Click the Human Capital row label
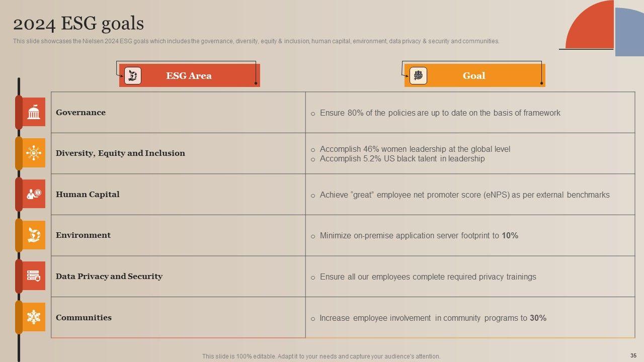Screen dimensions: 644x362 click(88, 195)
